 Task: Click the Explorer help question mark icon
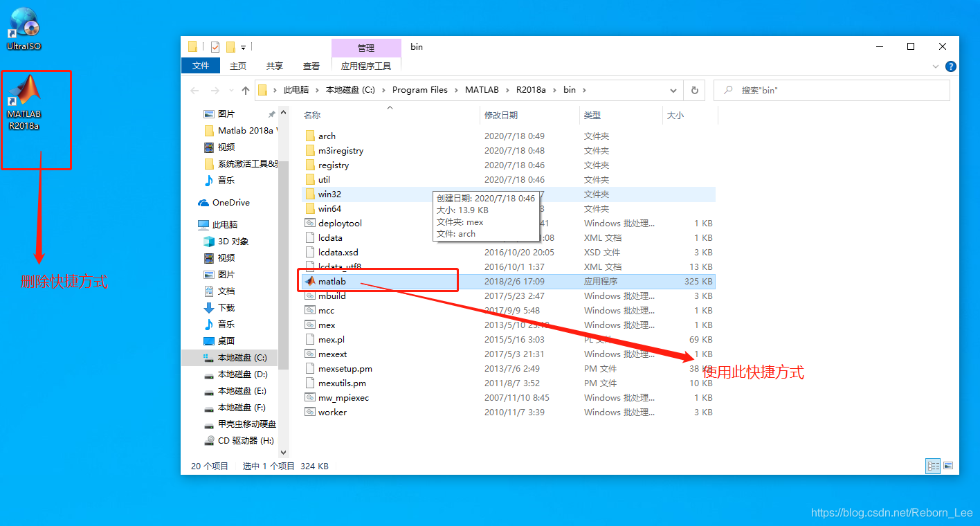tap(951, 66)
